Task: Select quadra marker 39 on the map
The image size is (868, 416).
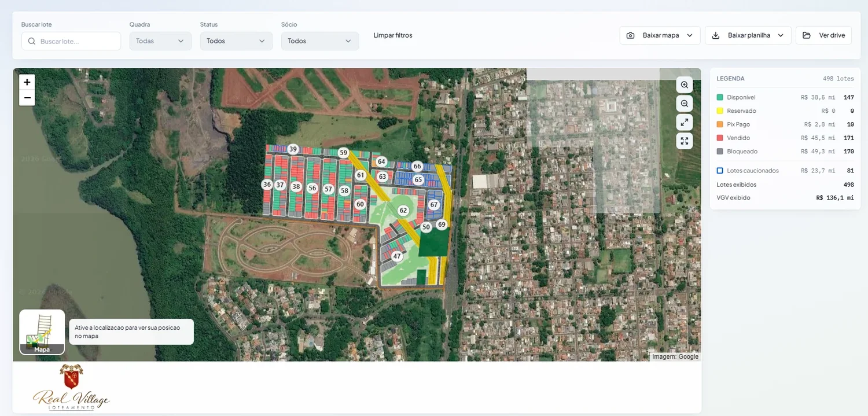Action: pyautogui.click(x=293, y=149)
